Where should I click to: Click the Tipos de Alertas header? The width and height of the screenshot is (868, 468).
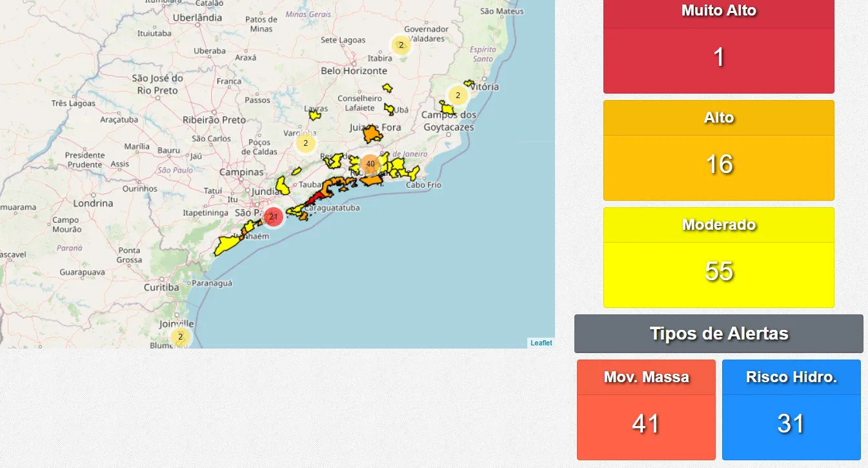tap(719, 334)
